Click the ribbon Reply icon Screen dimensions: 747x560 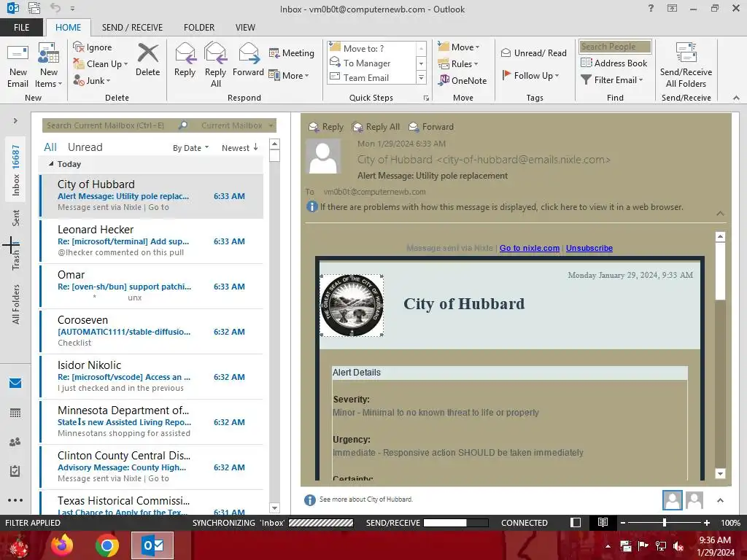[x=185, y=60]
